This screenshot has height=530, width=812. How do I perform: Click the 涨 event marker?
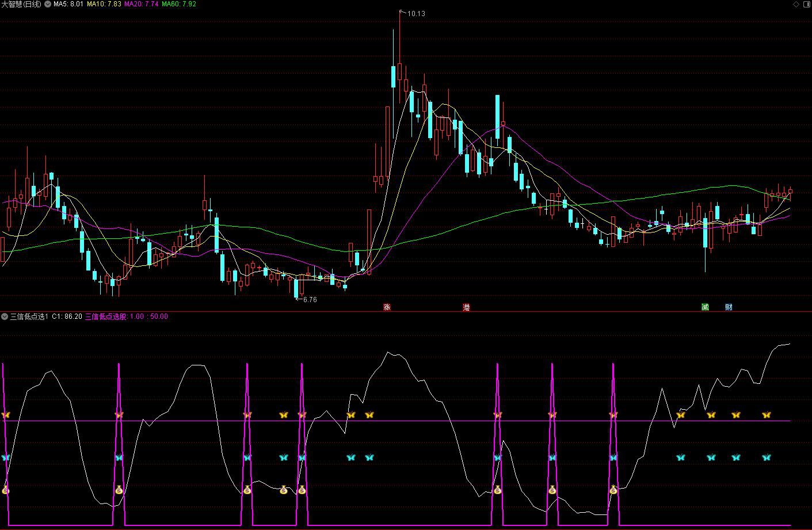(x=387, y=307)
